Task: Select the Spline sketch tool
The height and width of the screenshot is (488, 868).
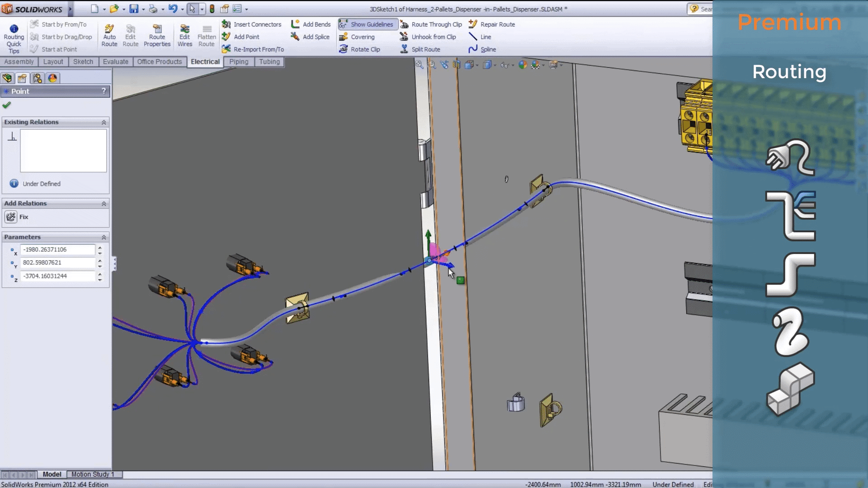Action: tap(482, 49)
